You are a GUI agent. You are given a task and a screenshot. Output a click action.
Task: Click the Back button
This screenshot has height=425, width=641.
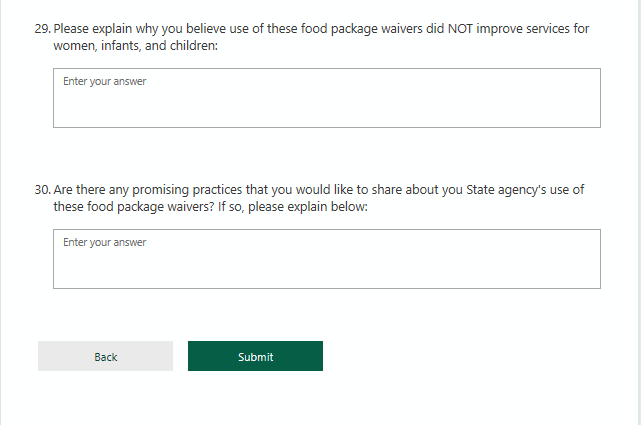point(105,356)
